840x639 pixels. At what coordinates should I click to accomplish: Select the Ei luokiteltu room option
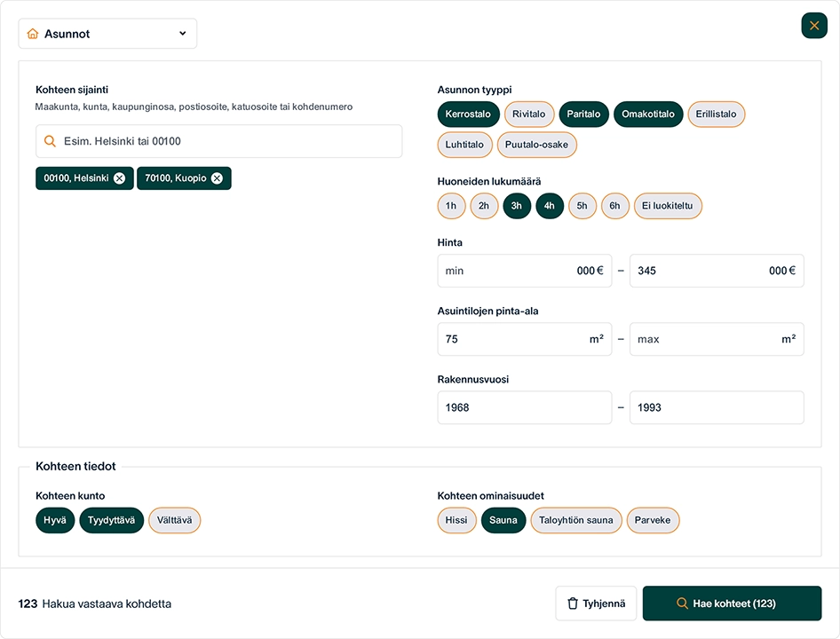668,206
